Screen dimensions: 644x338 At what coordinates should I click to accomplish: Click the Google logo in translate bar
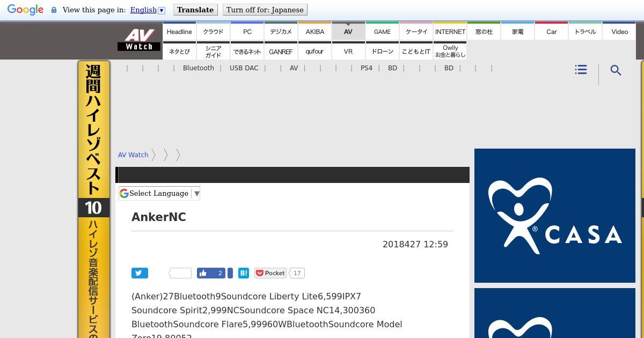(x=25, y=10)
